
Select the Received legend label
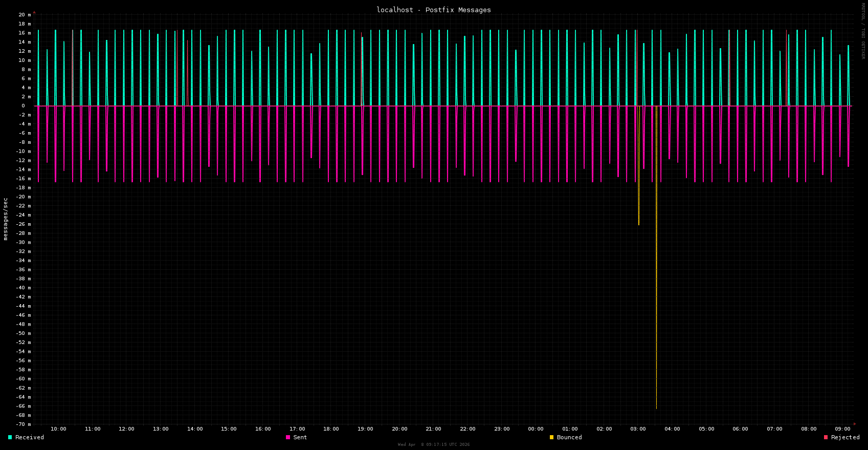30,437
